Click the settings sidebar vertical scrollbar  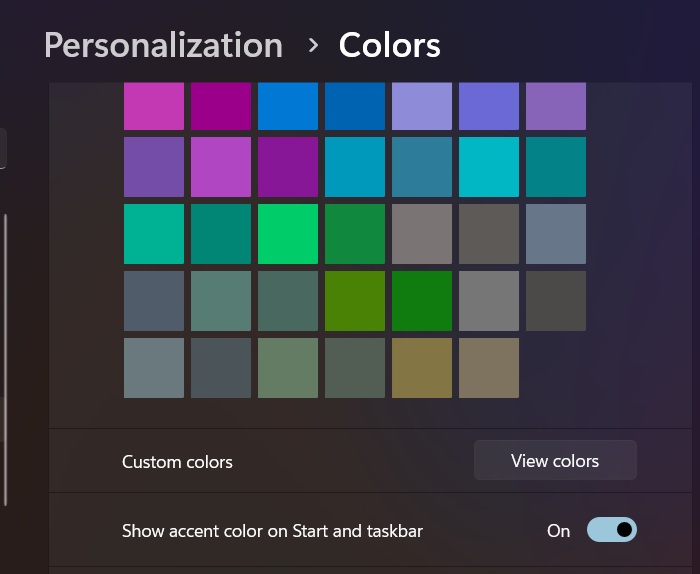(5, 360)
